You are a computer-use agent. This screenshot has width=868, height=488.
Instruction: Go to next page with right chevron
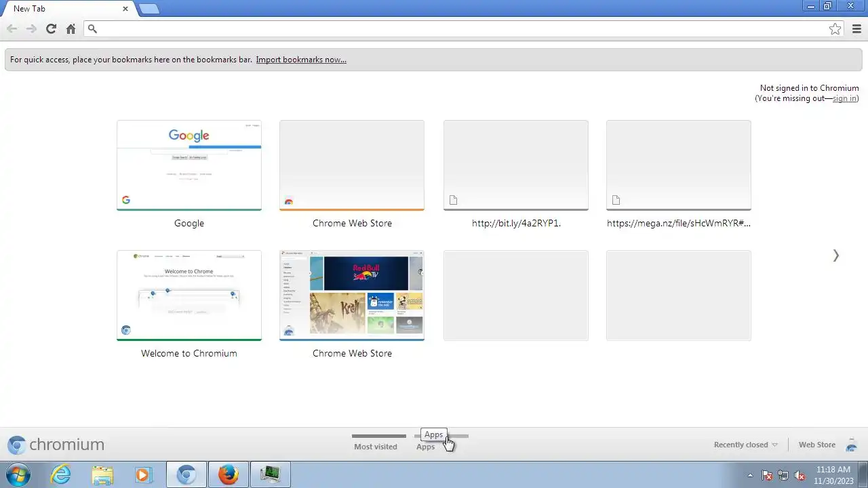point(835,256)
